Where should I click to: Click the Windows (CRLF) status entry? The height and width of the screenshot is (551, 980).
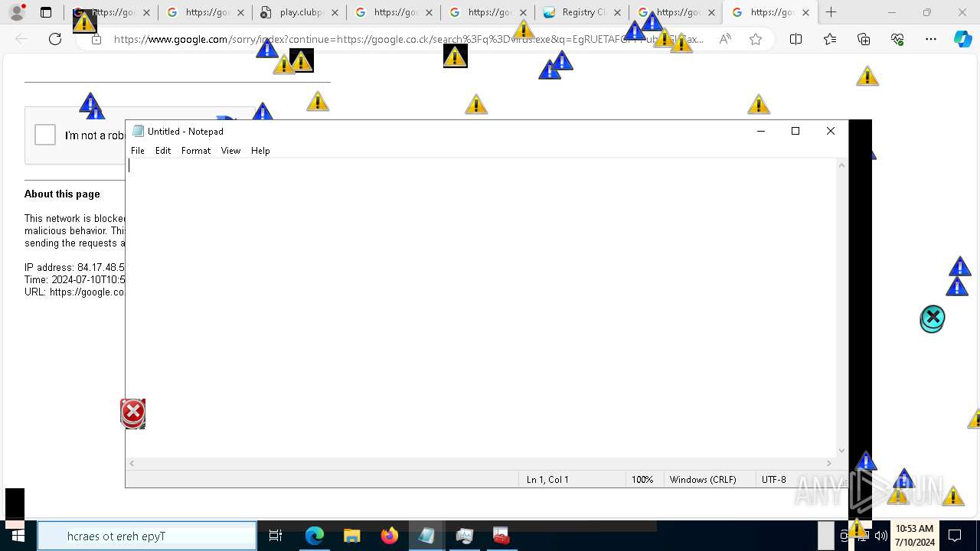703,480
